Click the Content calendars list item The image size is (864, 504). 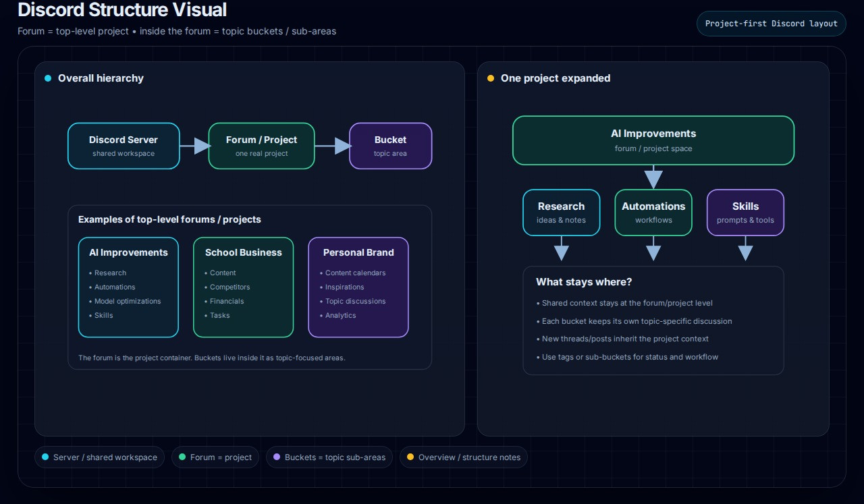click(x=352, y=273)
